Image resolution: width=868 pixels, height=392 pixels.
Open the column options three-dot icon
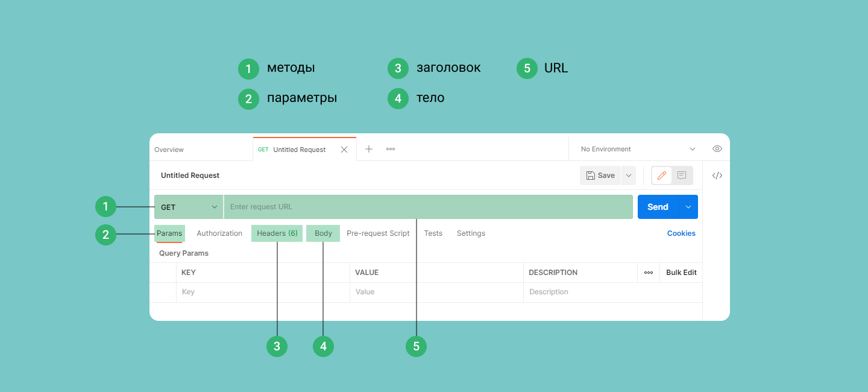[649, 273]
